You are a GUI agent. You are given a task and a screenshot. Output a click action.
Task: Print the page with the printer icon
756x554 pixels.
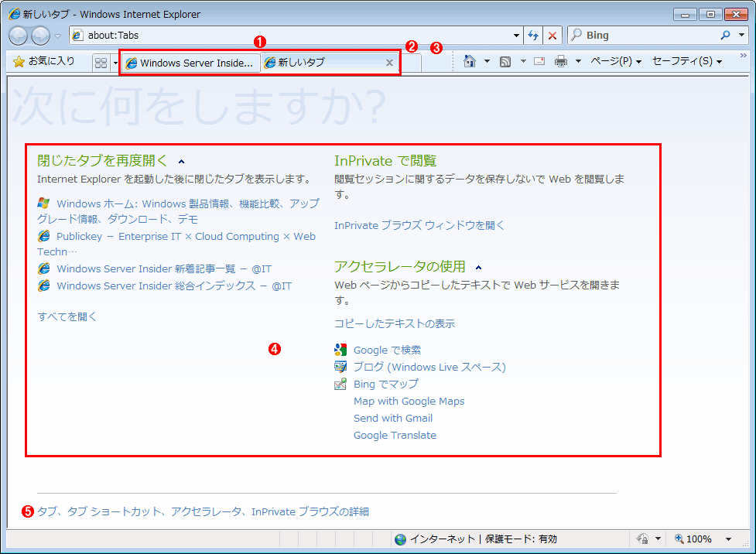561,61
